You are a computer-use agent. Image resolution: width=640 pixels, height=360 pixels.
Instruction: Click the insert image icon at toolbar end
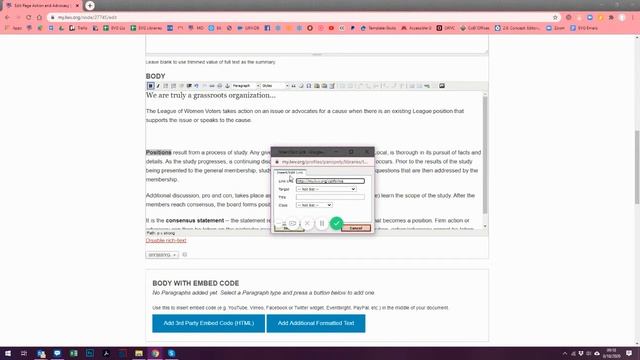coord(442,86)
